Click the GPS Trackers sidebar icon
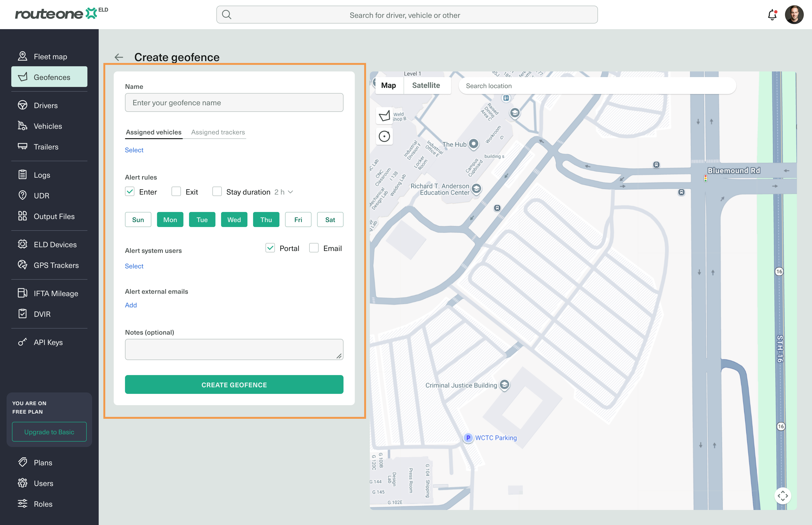812x525 pixels. [23, 265]
